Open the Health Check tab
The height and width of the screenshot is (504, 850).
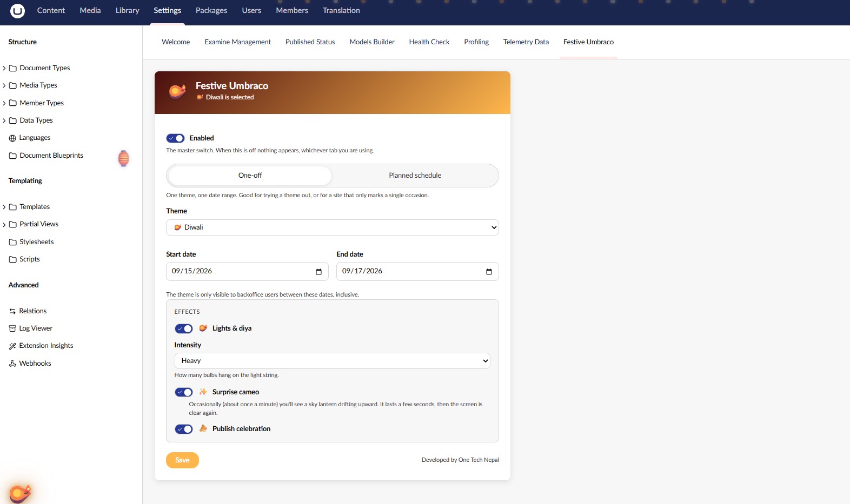429,42
